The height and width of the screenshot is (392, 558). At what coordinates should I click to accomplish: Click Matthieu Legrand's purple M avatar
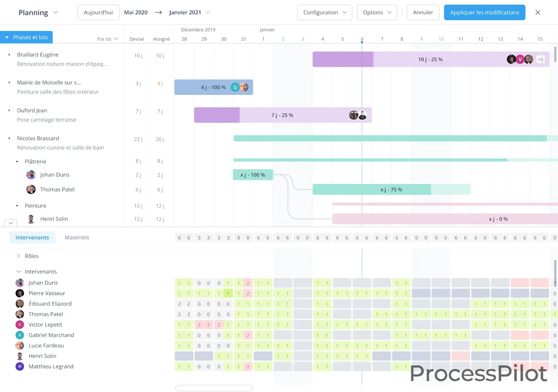(x=20, y=367)
